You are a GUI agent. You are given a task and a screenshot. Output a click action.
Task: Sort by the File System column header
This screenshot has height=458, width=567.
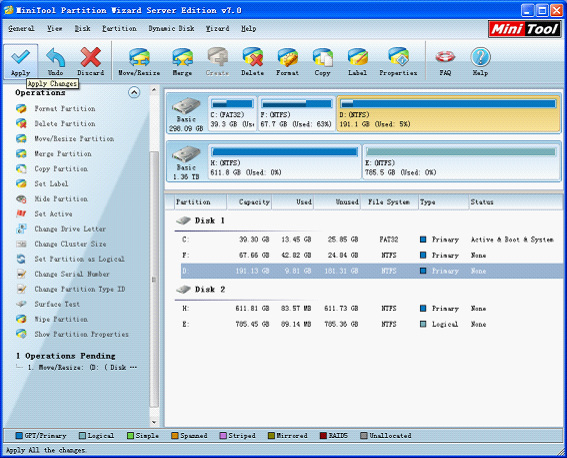tap(389, 202)
